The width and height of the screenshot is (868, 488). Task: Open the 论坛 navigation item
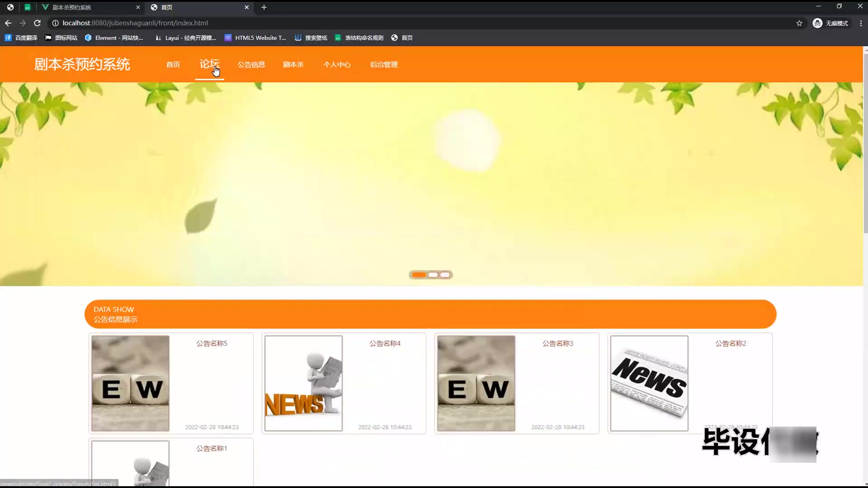click(x=209, y=64)
